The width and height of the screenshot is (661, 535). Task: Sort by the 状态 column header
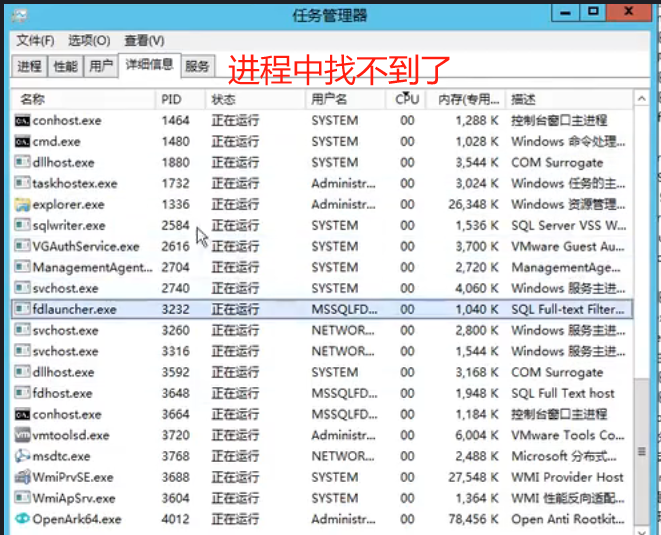pyautogui.click(x=255, y=99)
